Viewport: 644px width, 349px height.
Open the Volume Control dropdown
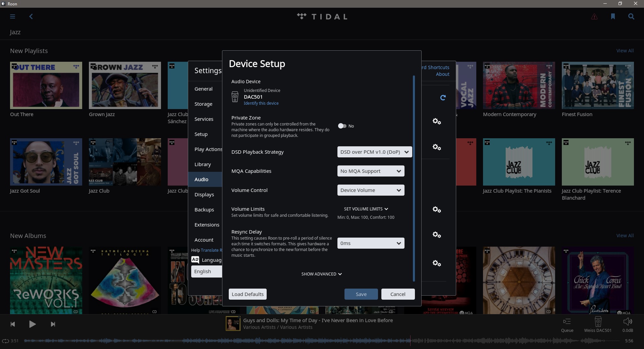(x=371, y=190)
